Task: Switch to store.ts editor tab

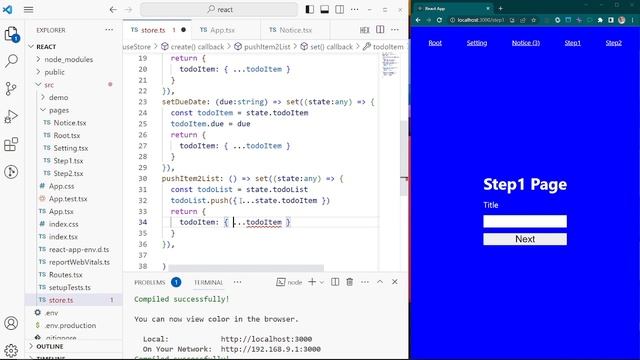Action: [158, 30]
